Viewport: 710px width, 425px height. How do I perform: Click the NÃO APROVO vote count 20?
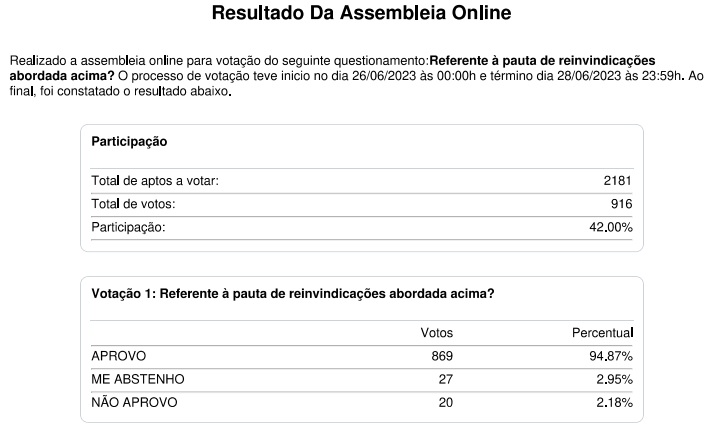point(446,403)
